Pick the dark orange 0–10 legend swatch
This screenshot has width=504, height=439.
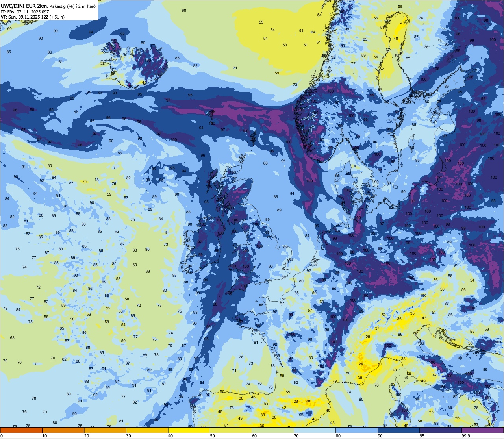tap(21, 430)
